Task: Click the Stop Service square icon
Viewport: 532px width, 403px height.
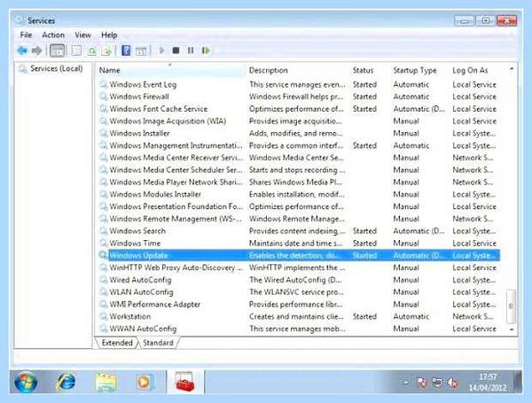Action: pos(176,50)
